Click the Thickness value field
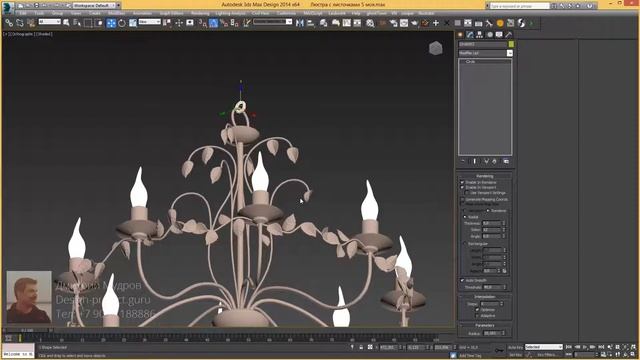This screenshot has width=640, height=360. pyautogui.click(x=491, y=224)
